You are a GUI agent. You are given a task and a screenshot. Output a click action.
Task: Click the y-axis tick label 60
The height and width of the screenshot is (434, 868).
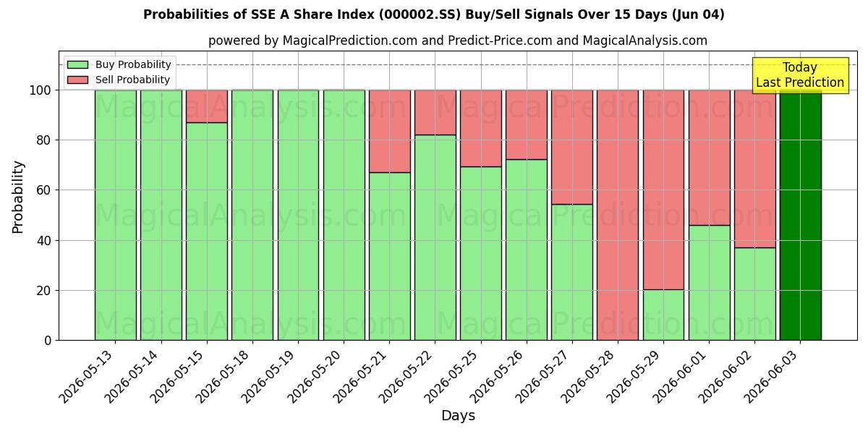pos(44,190)
